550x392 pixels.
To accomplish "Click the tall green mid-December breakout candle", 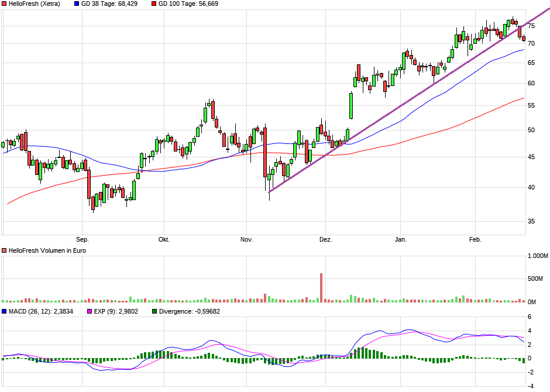I will [x=351, y=105].
